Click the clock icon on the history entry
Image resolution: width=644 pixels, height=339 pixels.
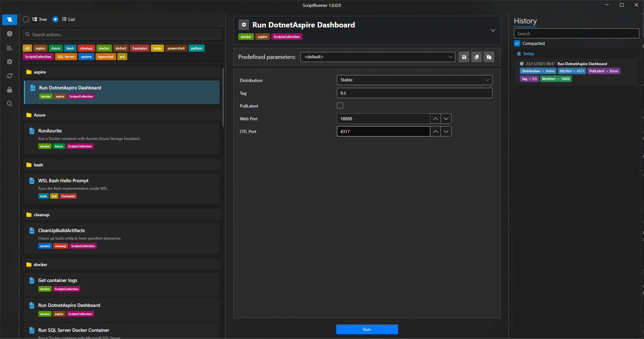click(x=522, y=63)
